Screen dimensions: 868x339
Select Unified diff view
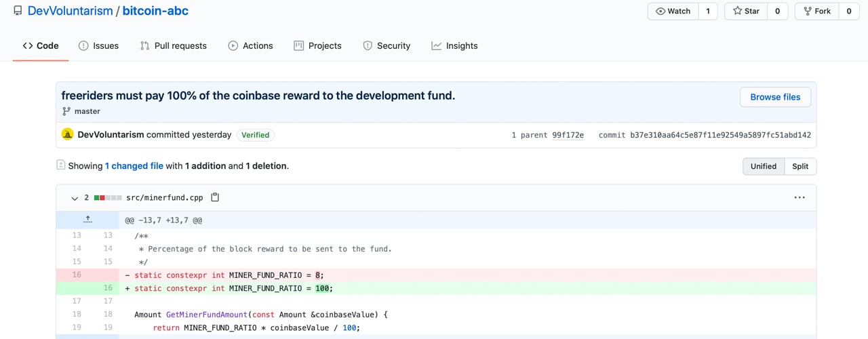click(x=764, y=166)
